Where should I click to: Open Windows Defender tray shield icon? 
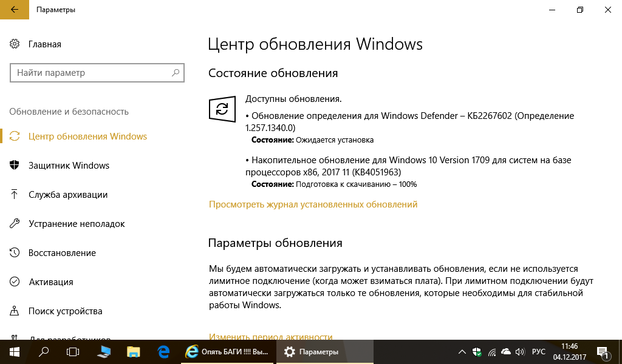(x=477, y=352)
